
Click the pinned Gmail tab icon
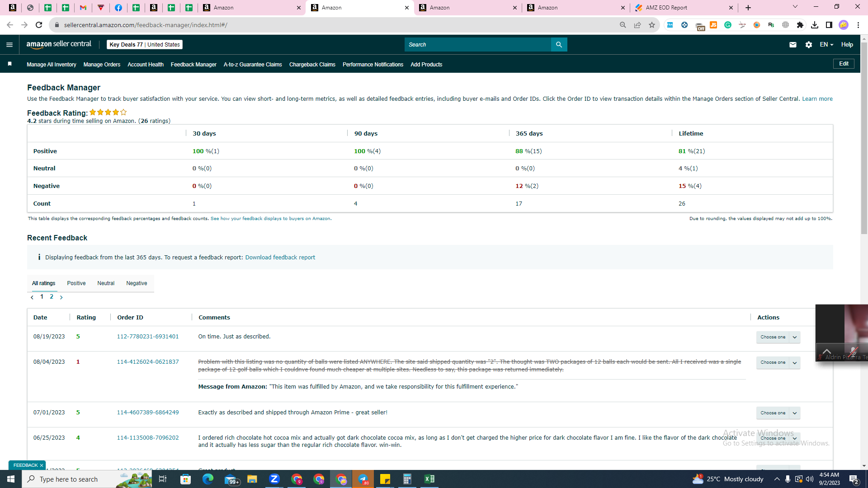tap(83, 8)
